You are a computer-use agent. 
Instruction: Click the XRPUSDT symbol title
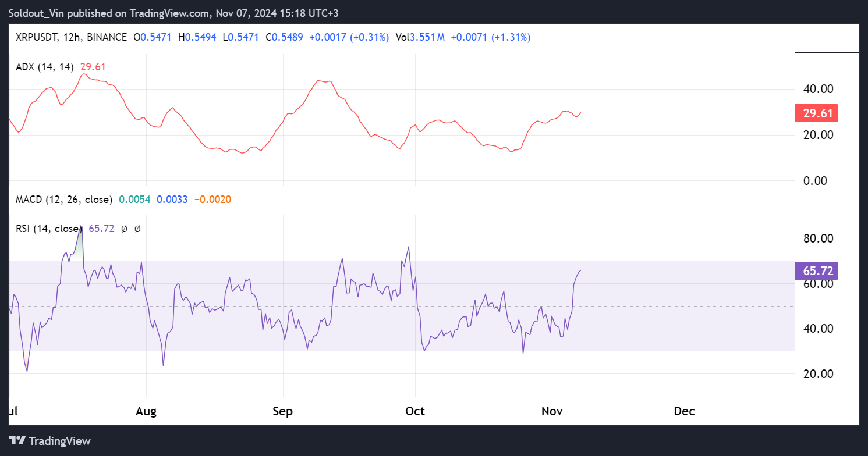[37, 37]
